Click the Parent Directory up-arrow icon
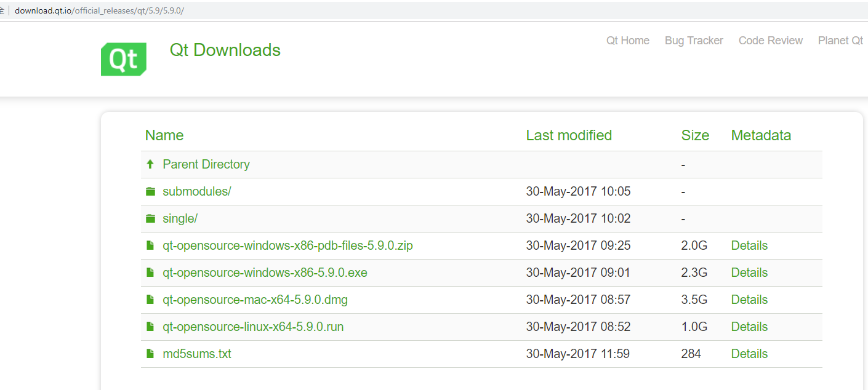 pyautogui.click(x=150, y=164)
